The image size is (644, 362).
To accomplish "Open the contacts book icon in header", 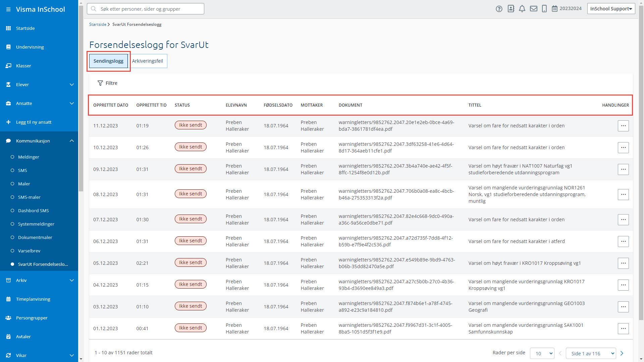I will click(x=511, y=9).
